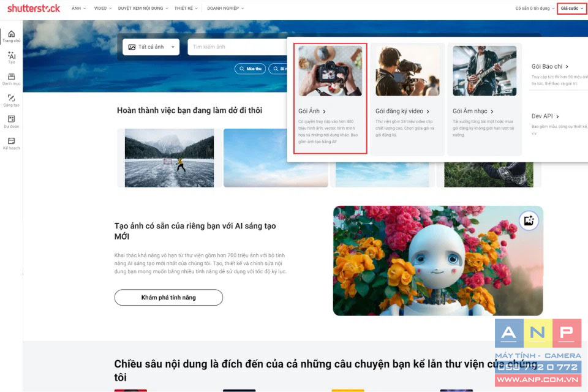Viewport: 588px width, 392px height.
Task: Open the Gói đăng ký video link
Action: [x=402, y=111]
